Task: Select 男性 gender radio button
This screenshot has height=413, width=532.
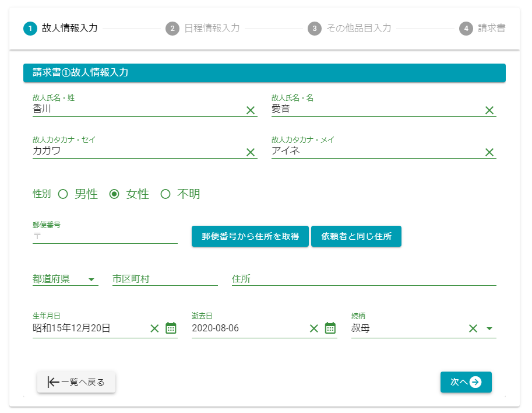Action: point(64,194)
